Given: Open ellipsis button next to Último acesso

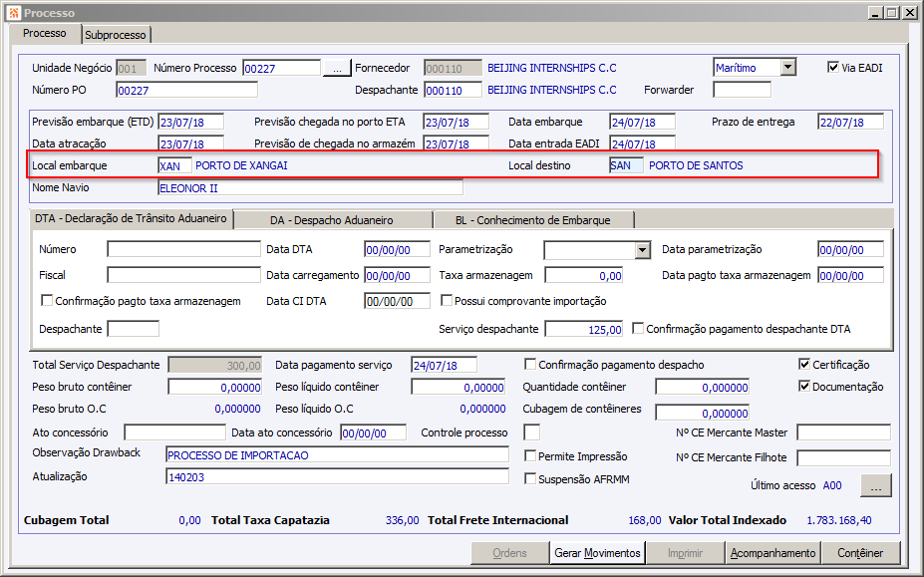Looking at the screenshot, I should coord(876,485).
